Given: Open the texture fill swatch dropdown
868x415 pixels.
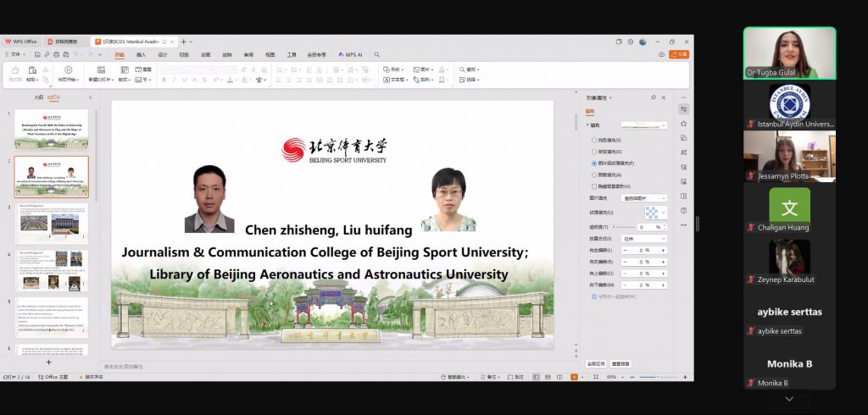Looking at the screenshot, I should pos(664,213).
